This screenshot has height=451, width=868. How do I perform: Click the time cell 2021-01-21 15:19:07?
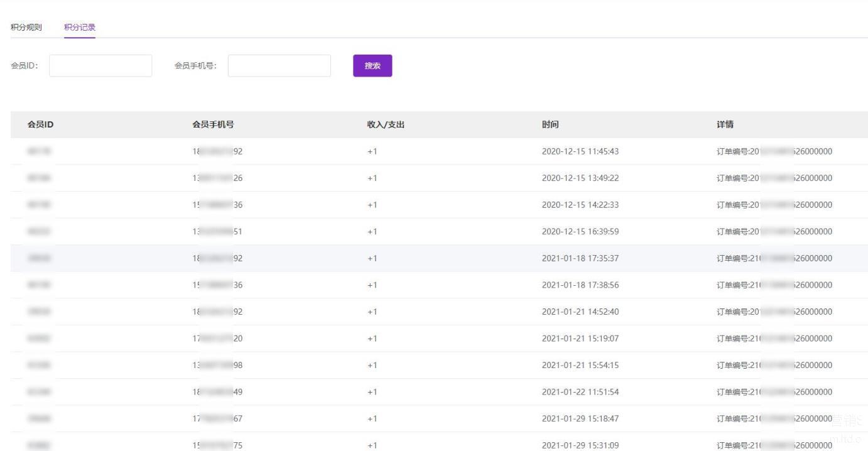click(580, 339)
